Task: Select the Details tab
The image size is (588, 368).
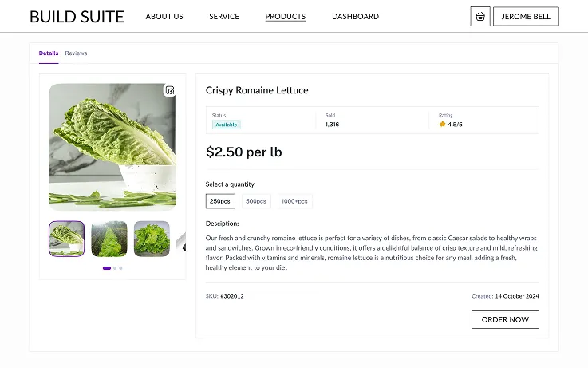Action: point(49,53)
